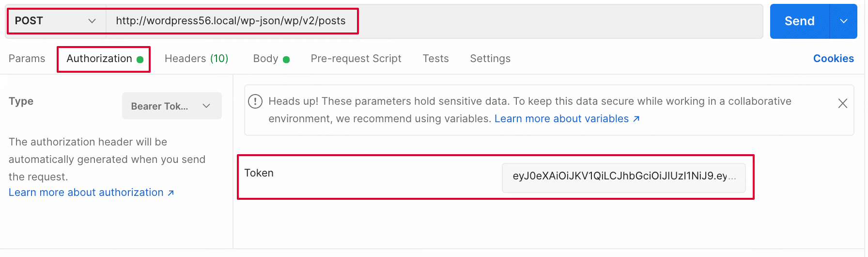Select the Body tab

(x=271, y=59)
